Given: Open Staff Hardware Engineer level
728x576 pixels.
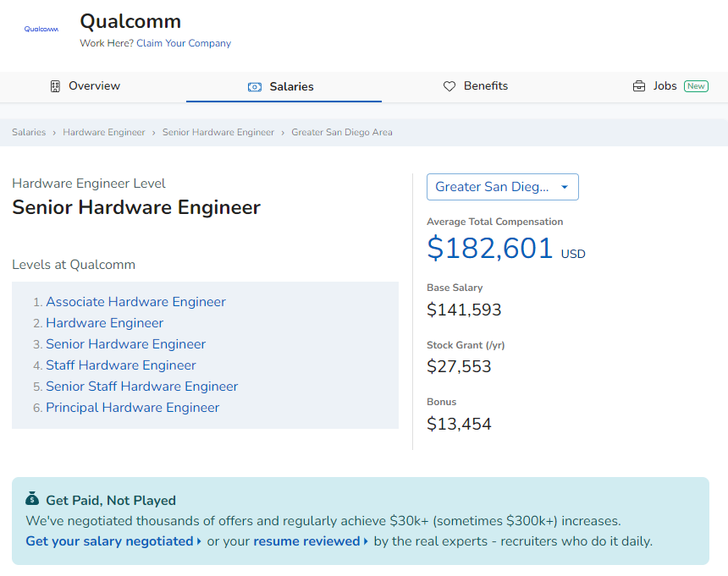Looking at the screenshot, I should [121, 365].
